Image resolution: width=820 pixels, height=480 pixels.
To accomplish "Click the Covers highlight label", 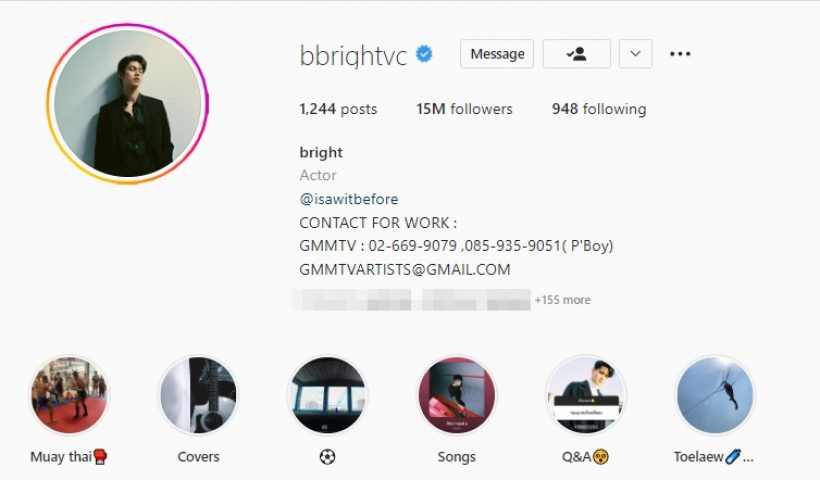I will [x=198, y=457].
